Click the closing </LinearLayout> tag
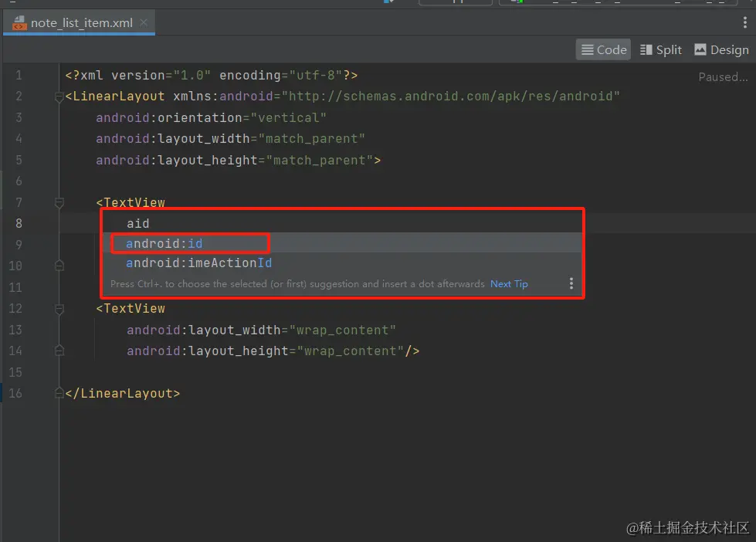The width and height of the screenshot is (756, 542). tap(123, 394)
